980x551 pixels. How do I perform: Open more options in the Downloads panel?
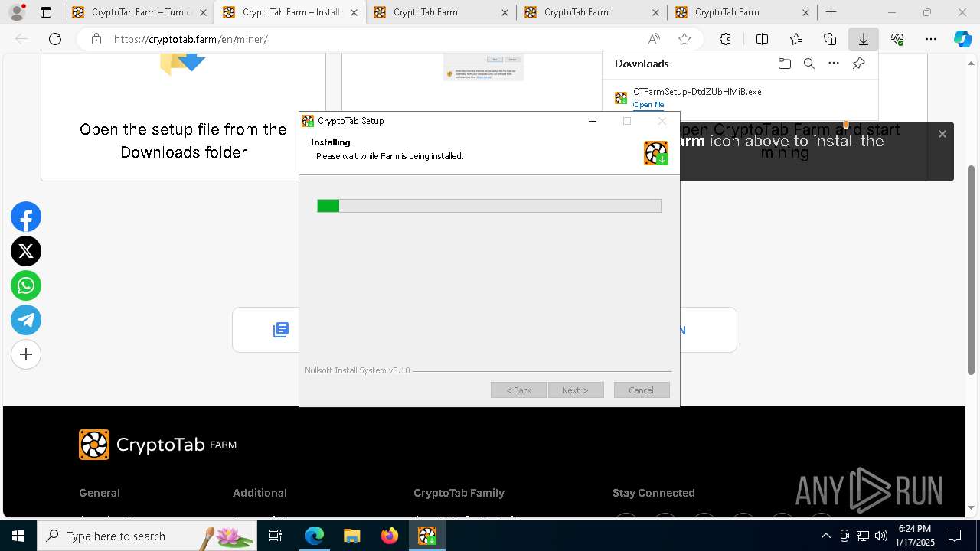834,64
